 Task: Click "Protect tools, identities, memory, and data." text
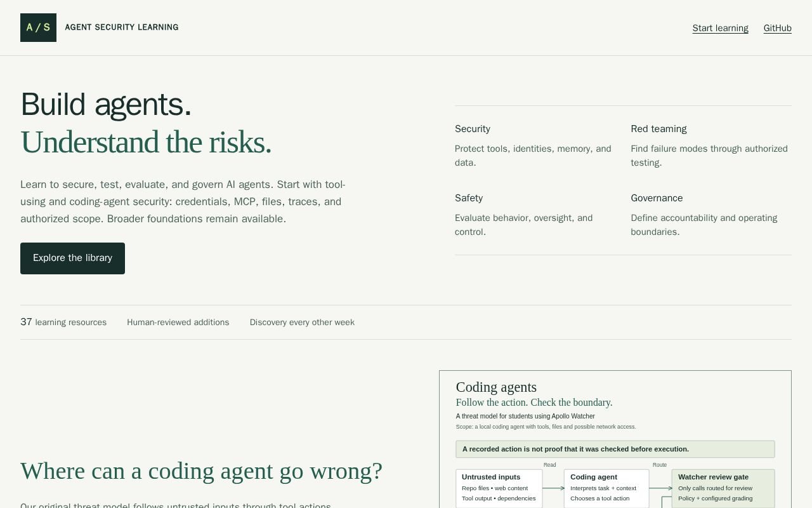coord(534,156)
